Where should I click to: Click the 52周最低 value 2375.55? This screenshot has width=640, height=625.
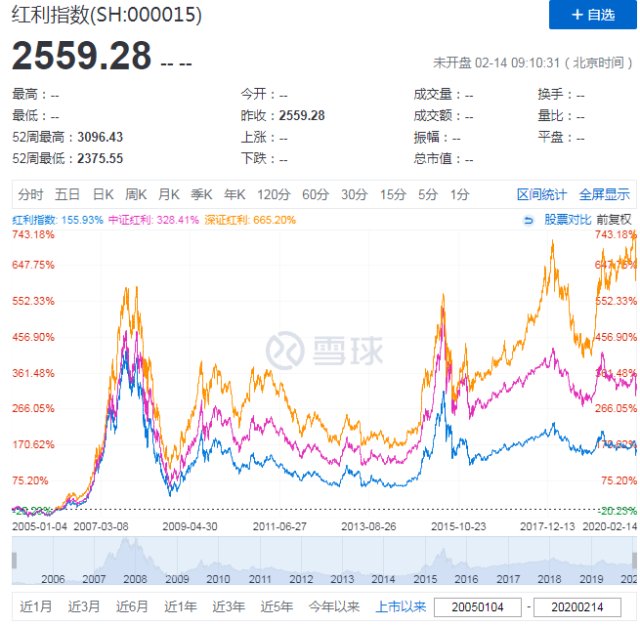click(100, 158)
